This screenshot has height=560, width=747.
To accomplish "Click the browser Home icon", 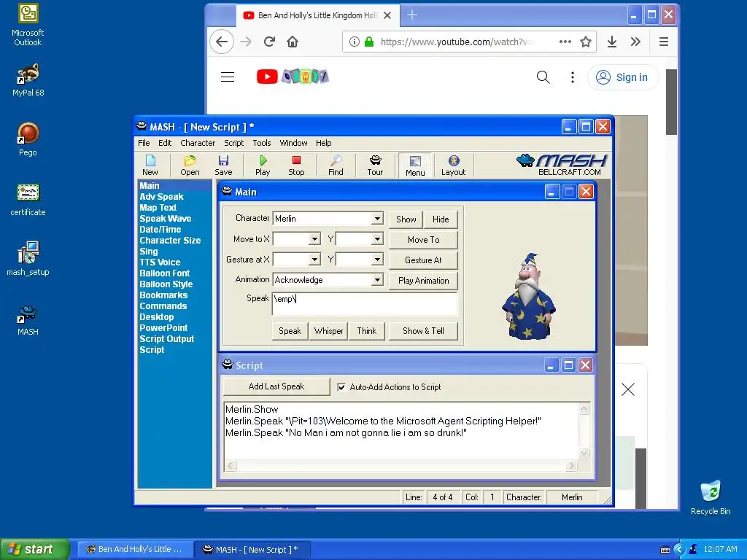I will pos(293,42).
